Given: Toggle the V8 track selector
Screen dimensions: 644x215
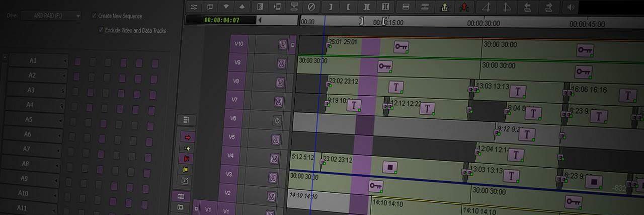Looking at the screenshot, I should (x=236, y=81).
